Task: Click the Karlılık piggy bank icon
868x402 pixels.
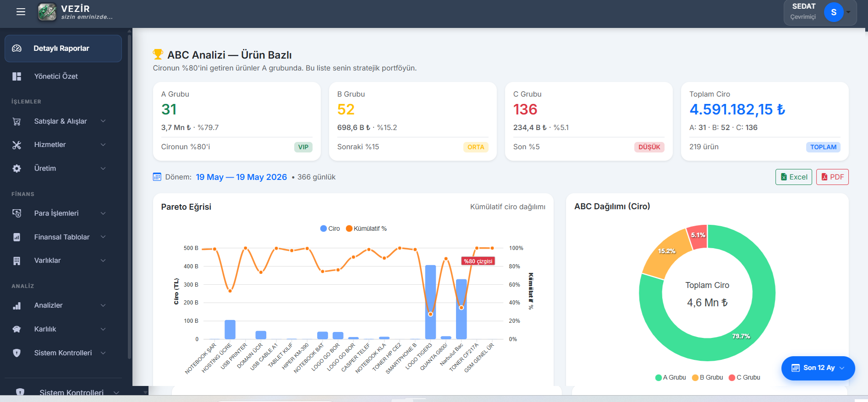Action: point(17,329)
